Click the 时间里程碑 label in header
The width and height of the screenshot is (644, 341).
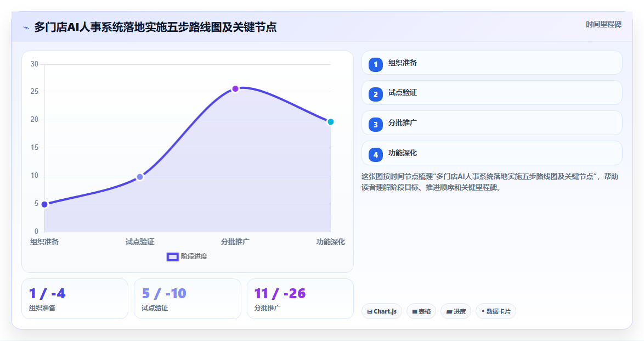point(603,25)
